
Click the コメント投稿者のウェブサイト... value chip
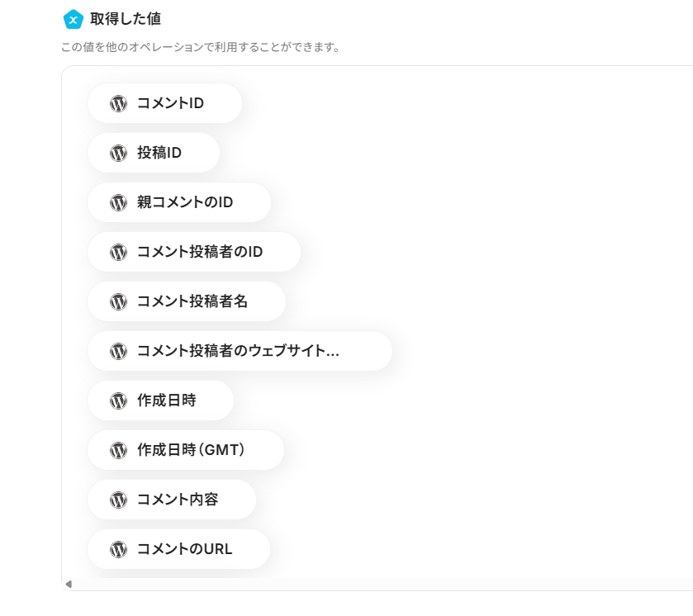click(240, 351)
